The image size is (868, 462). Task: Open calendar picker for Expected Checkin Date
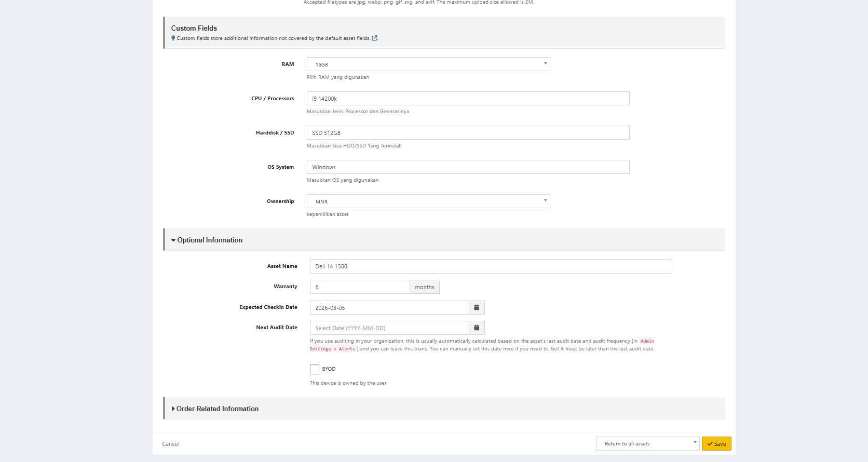477,307
